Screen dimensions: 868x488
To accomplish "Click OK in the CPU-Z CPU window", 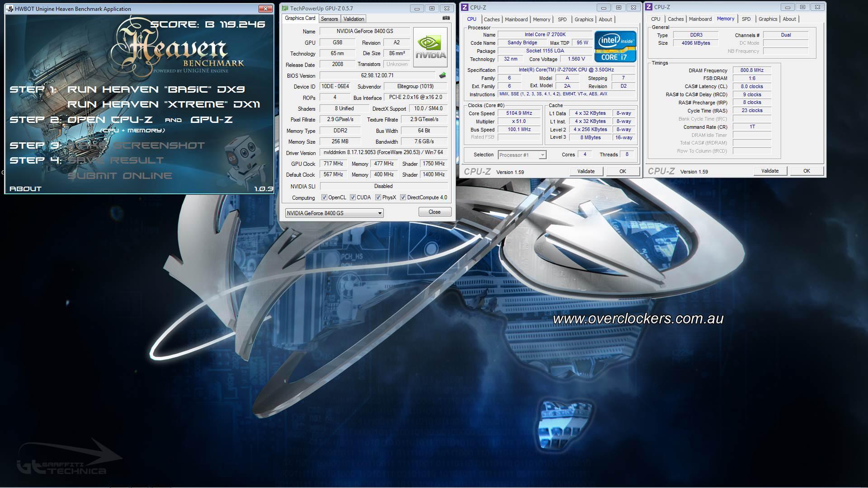I will point(623,171).
